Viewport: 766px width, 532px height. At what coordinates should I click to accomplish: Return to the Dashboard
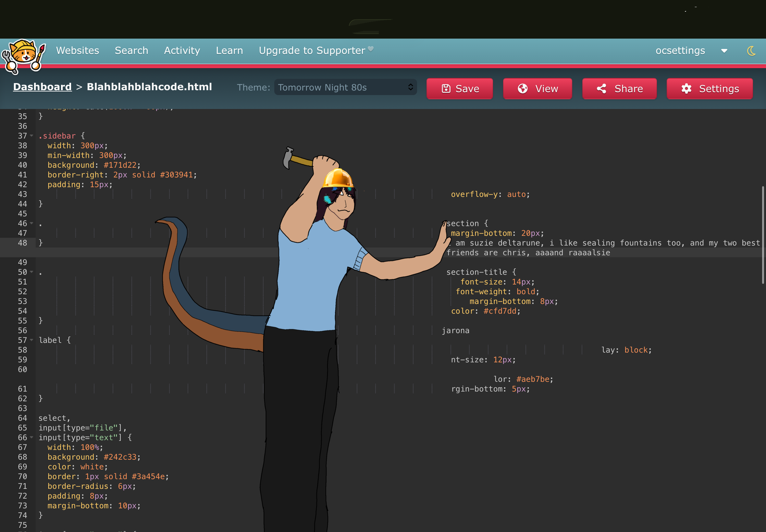point(42,87)
